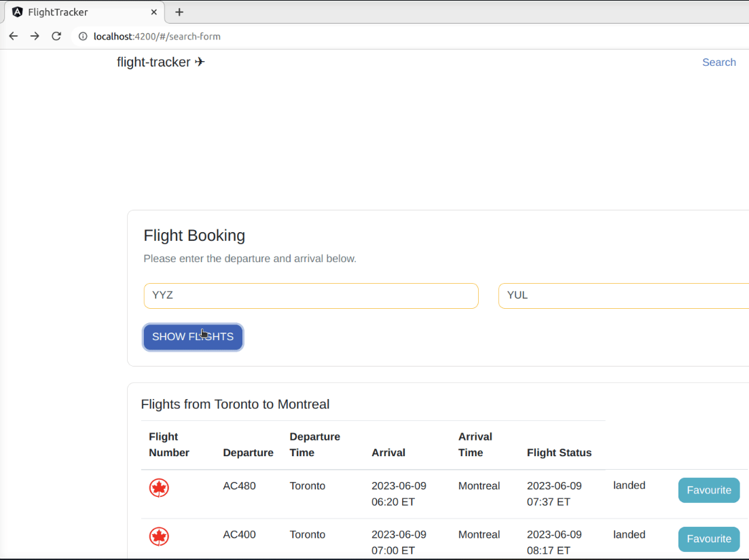749x560 pixels.
Task: Open a new browser tab
Action: click(x=179, y=12)
